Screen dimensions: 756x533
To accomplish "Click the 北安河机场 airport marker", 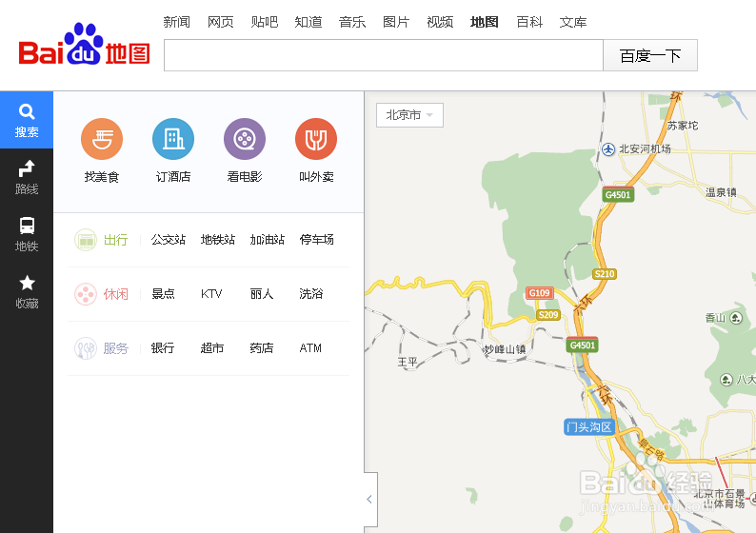I will tap(608, 149).
